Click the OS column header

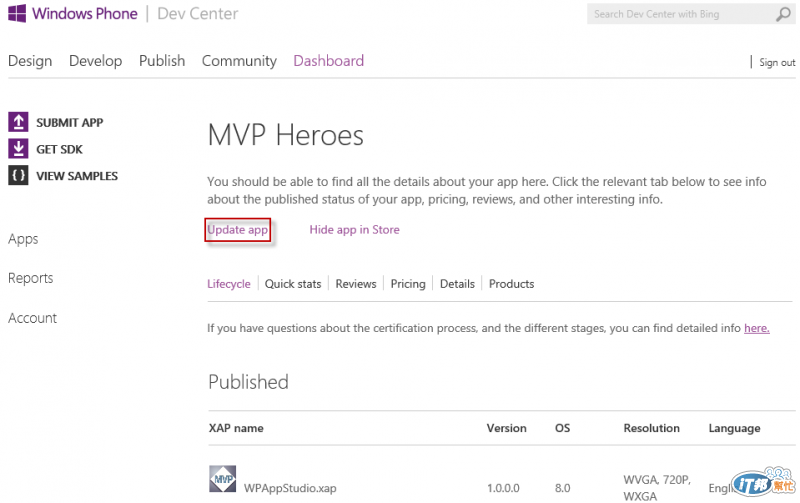click(x=562, y=428)
